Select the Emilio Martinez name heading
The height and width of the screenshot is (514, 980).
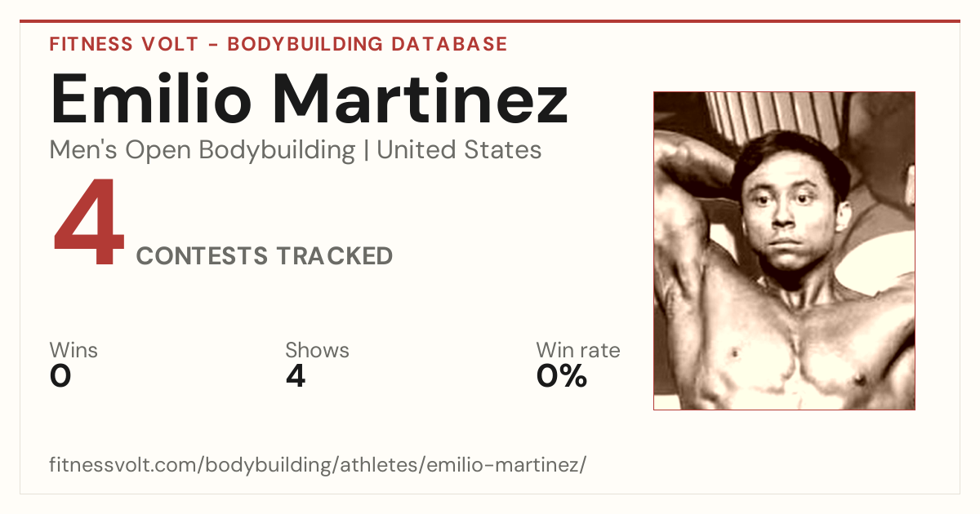309,98
